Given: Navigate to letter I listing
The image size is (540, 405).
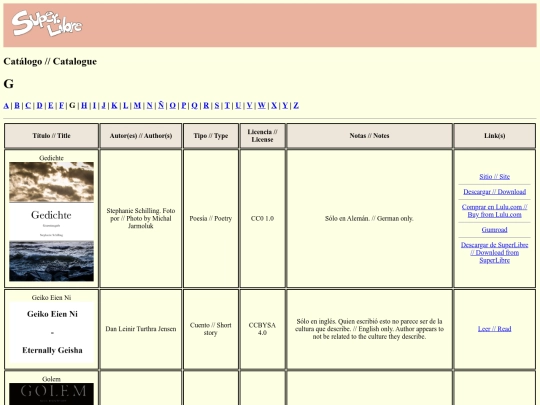Looking at the screenshot, I should click(94, 105).
